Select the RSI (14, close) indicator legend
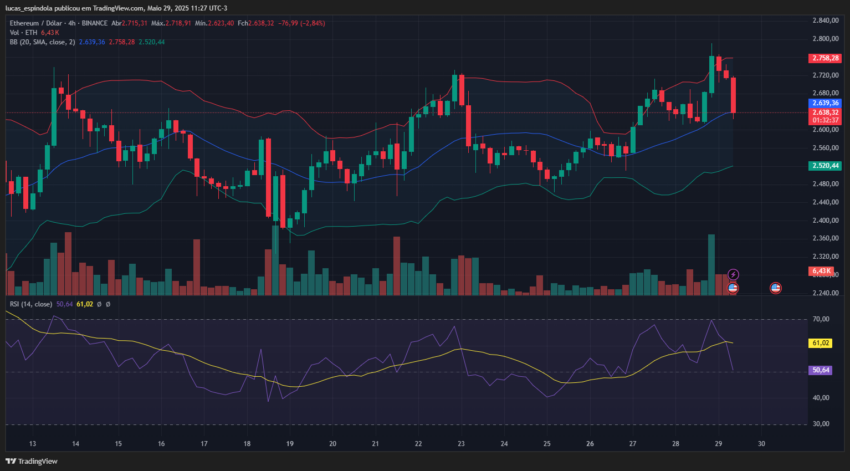The height and width of the screenshot is (471, 850). 31,304
